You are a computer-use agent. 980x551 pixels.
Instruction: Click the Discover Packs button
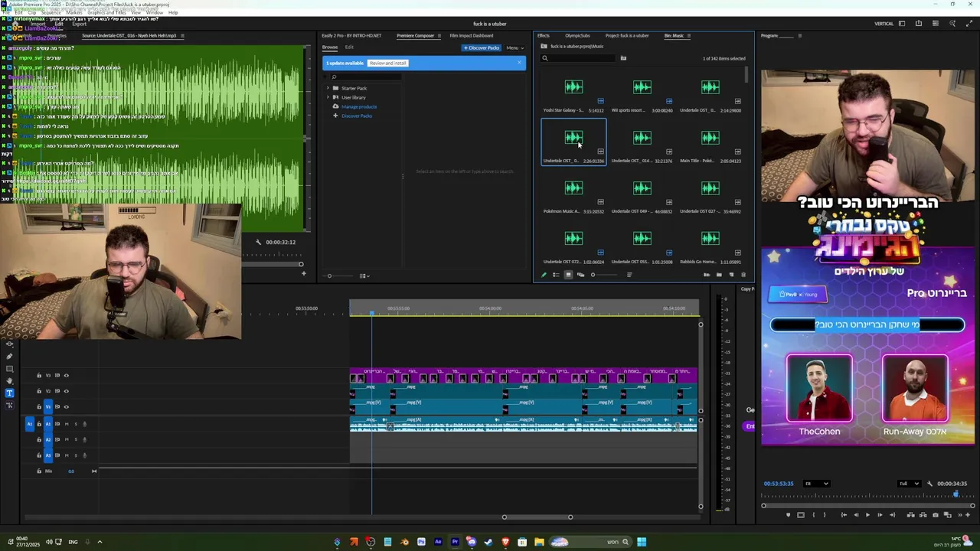(x=482, y=47)
